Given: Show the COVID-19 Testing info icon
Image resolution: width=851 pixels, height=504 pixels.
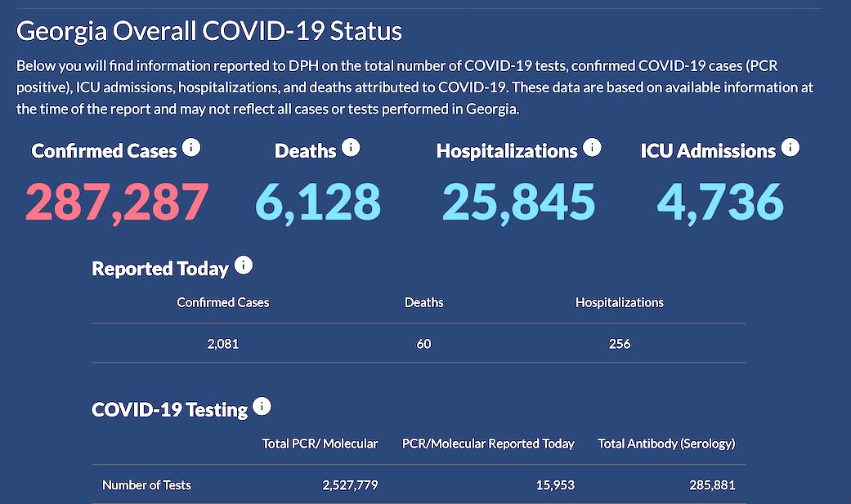Looking at the screenshot, I should tap(262, 406).
